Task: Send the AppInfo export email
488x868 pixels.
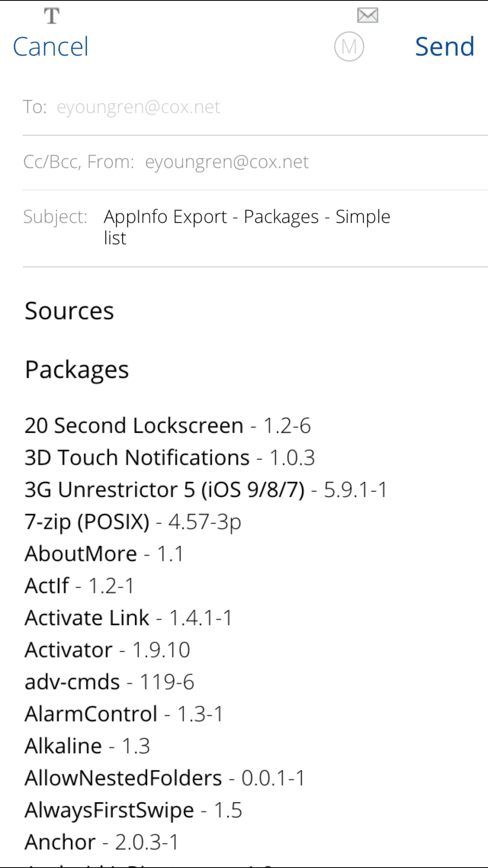Action: pyautogui.click(x=444, y=46)
